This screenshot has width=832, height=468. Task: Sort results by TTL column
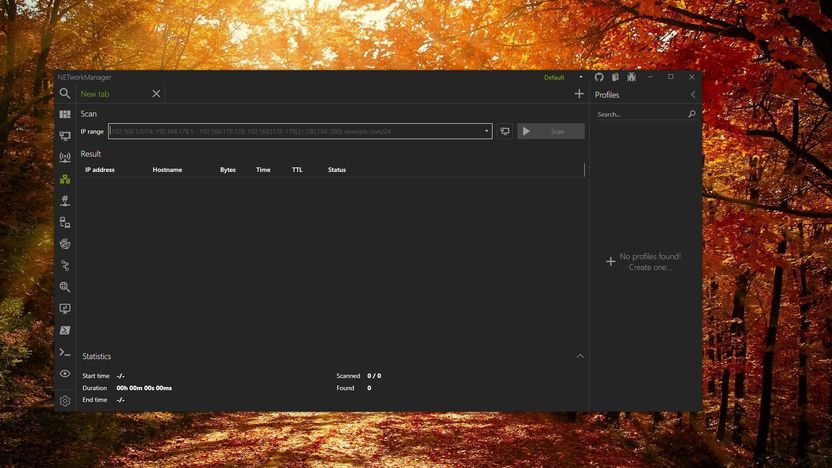(297, 170)
